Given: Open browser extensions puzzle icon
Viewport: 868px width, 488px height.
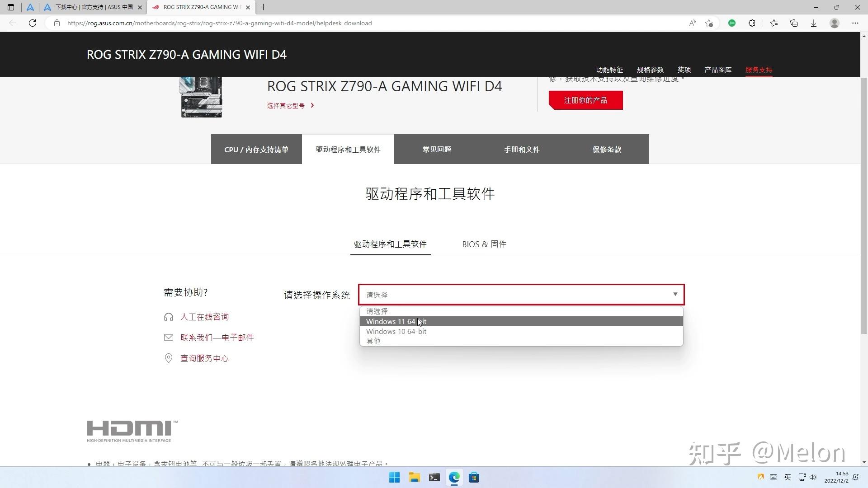Looking at the screenshot, I should coord(752,23).
